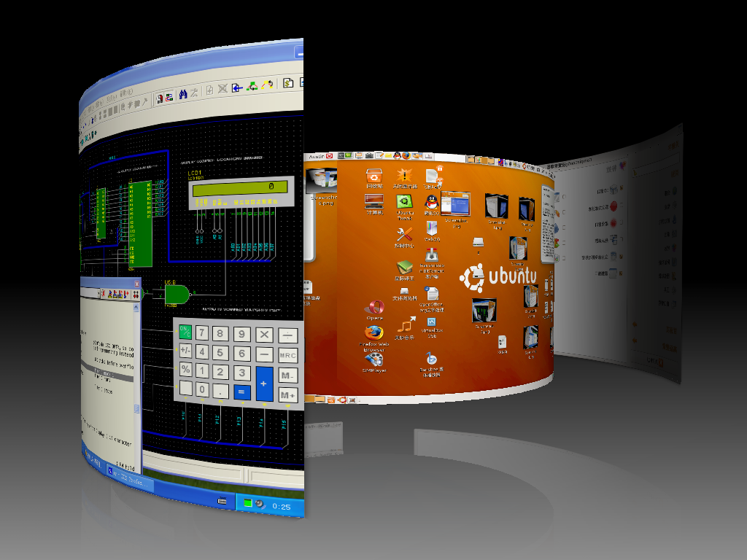Click the blue equals key on the keypad

click(241, 392)
